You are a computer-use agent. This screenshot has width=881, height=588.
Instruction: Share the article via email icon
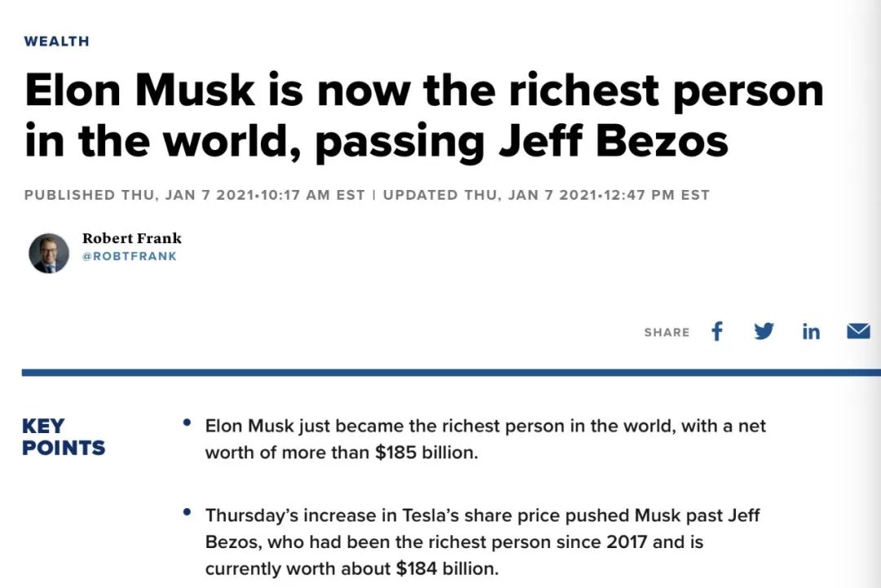(858, 331)
